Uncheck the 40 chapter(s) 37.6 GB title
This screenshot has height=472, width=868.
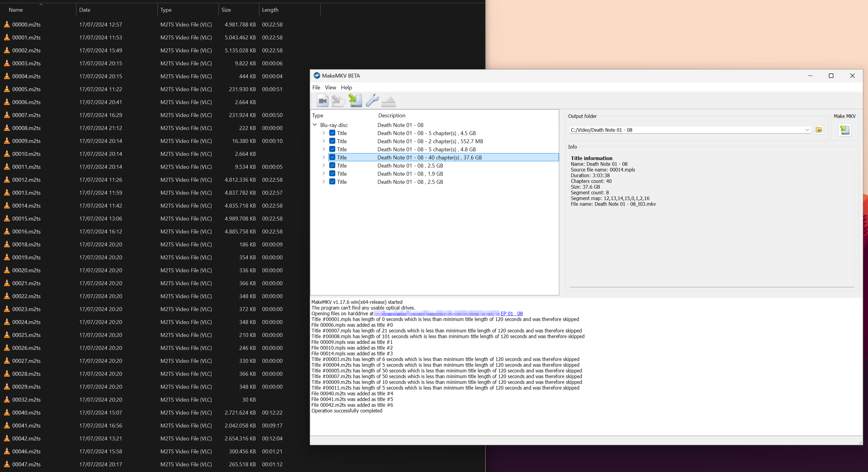tap(332, 157)
